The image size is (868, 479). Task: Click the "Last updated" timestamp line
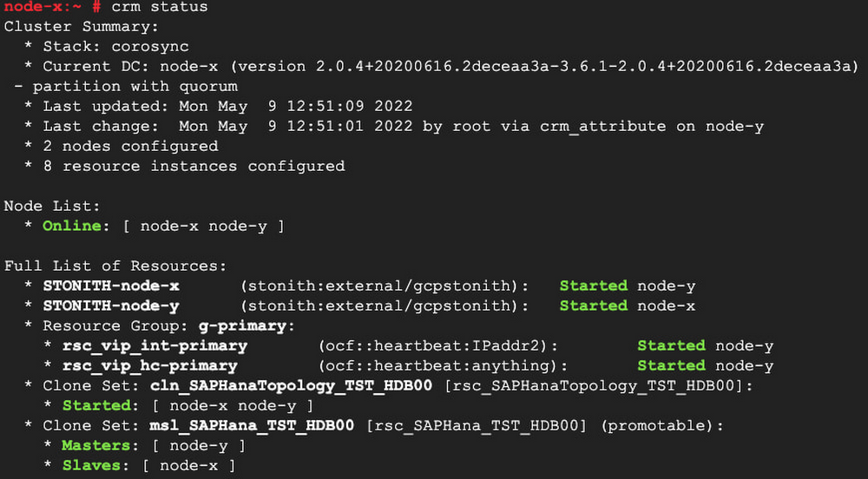click(x=227, y=107)
